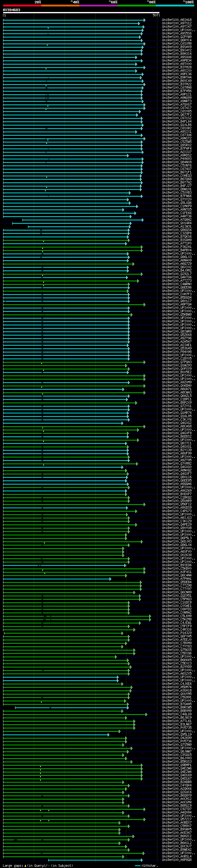Select label UniRef100_Q10LR6
This screenshot has height=868, width=197.
177,125
